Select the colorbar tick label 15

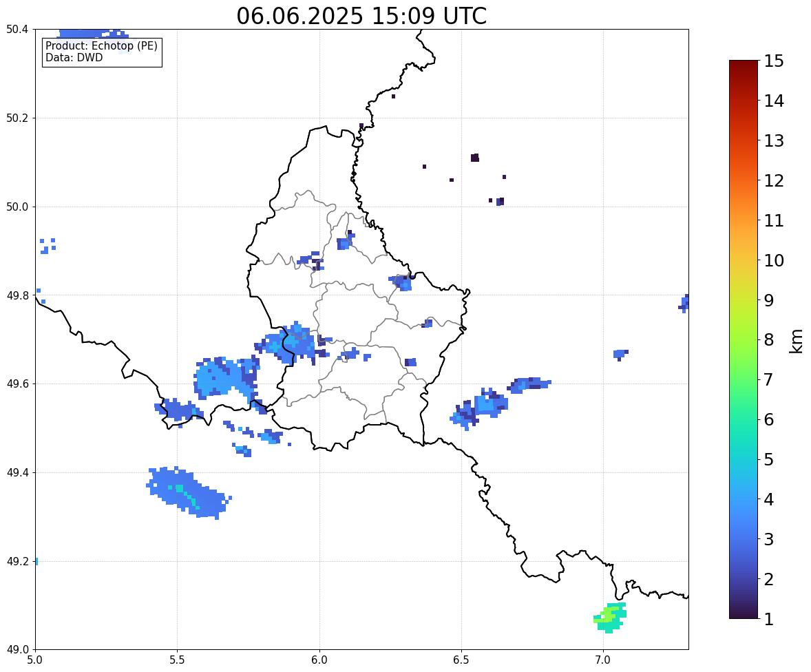774,61
